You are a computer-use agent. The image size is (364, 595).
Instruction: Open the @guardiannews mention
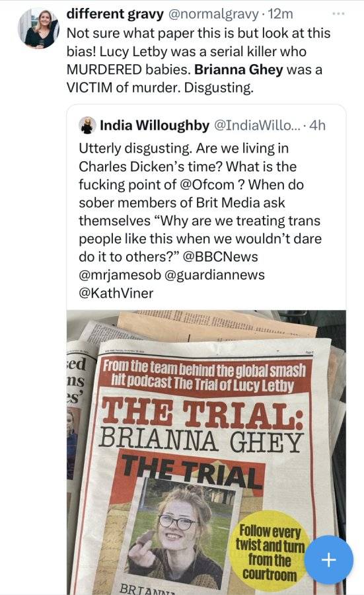[x=215, y=275]
